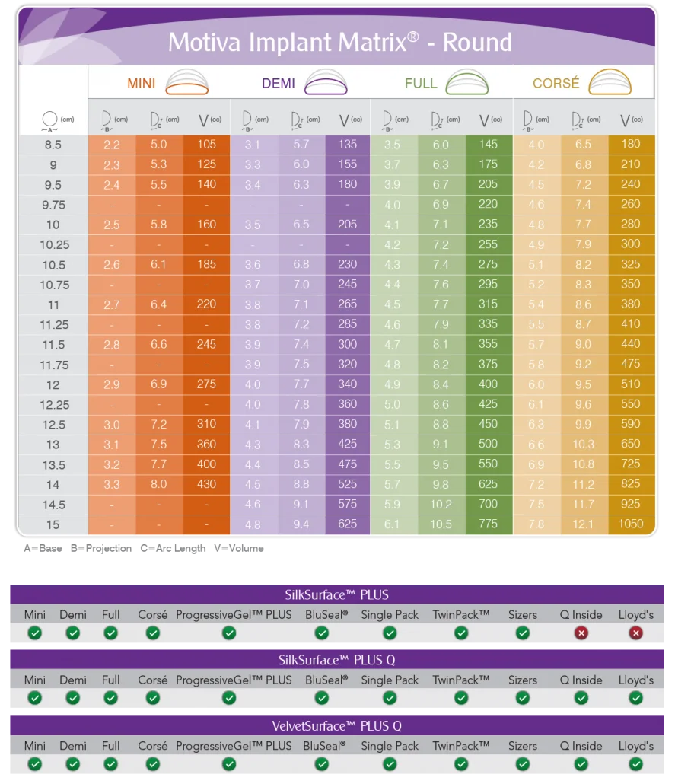Viewport: 675px width, 784px height.
Task: Click the base size '9.75' row label
Action: tap(53, 205)
